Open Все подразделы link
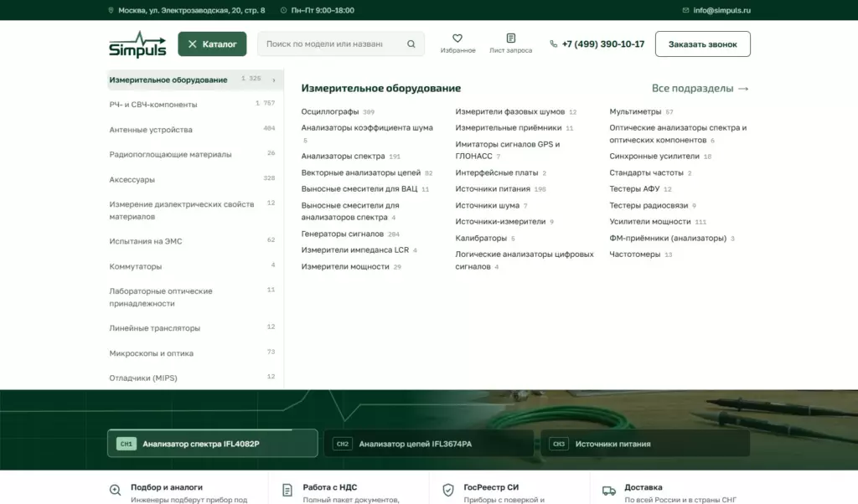This screenshot has height=504, width=858. point(700,89)
